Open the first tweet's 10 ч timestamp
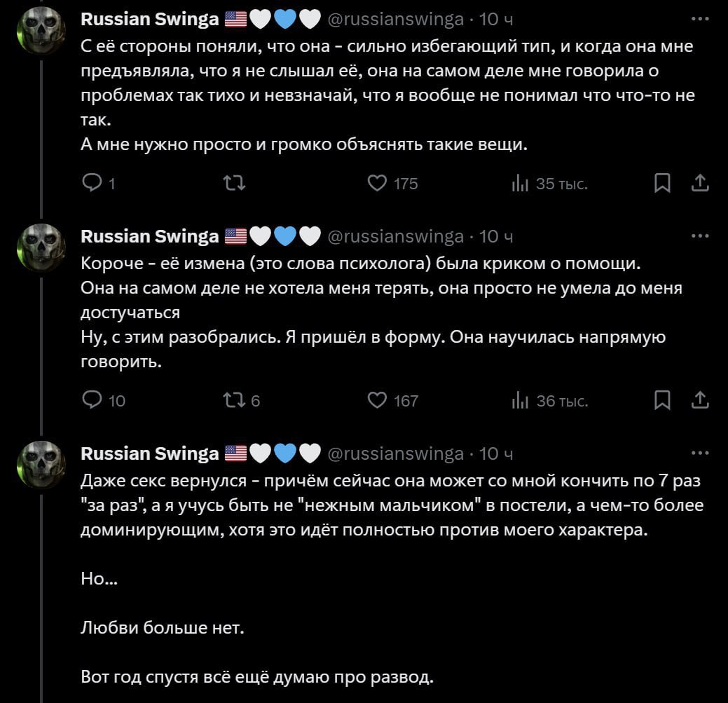 point(496,20)
